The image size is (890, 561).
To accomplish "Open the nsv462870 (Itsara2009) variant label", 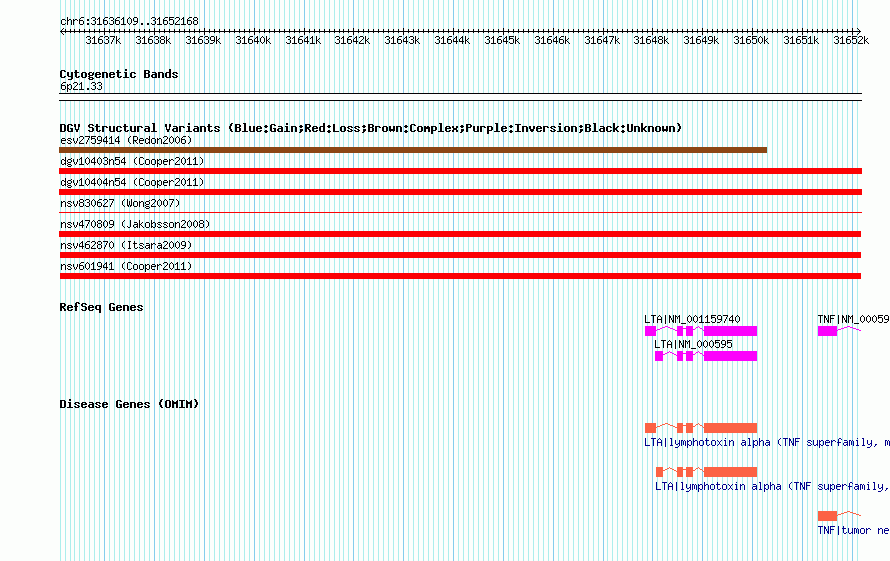I will tap(126, 245).
